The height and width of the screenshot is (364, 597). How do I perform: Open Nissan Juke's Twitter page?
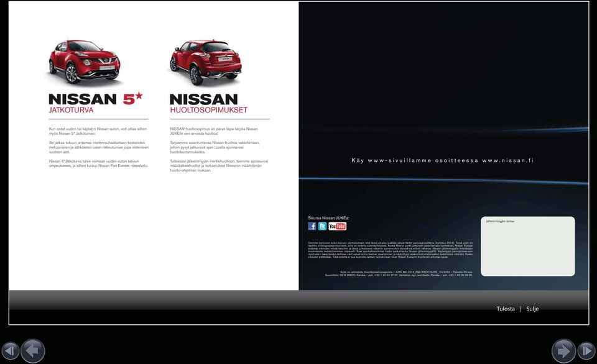tap(323, 226)
